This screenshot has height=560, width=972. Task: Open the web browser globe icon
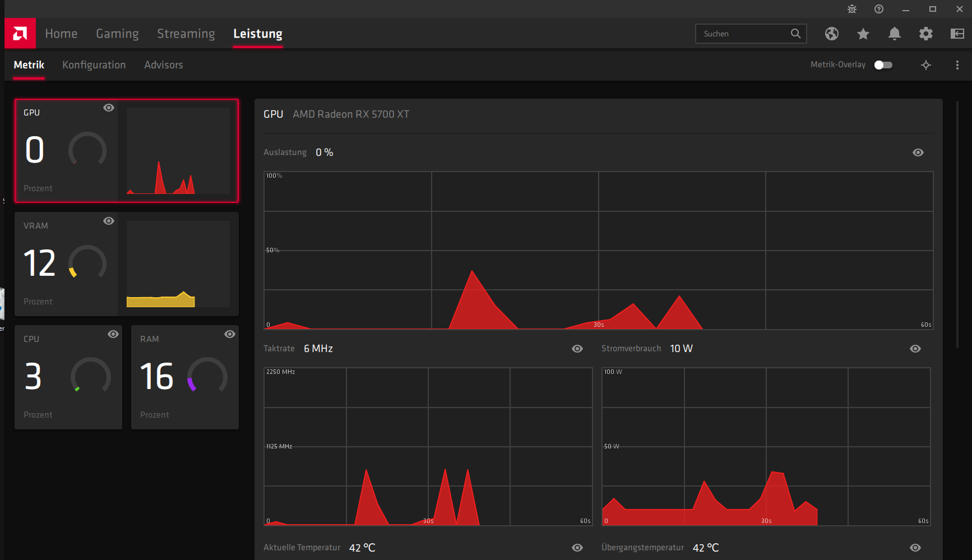pos(832,34)
